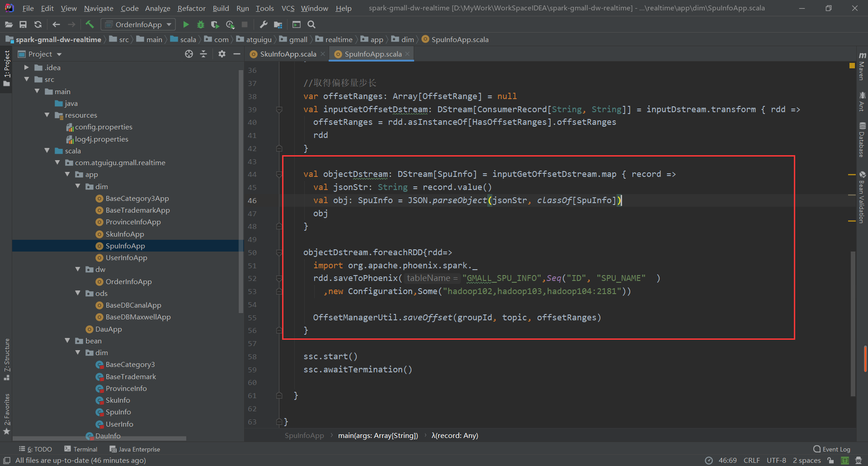The width and height of the screenshot is (868, 466).
Task: Select config.properties file
Action: point(104,127)
